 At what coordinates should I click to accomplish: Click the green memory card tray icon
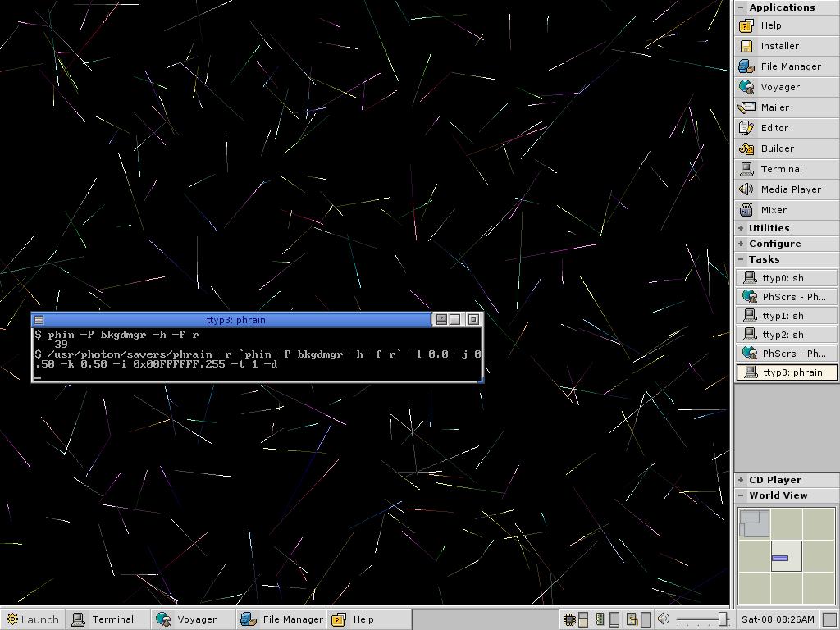click(x=600, y=620)
